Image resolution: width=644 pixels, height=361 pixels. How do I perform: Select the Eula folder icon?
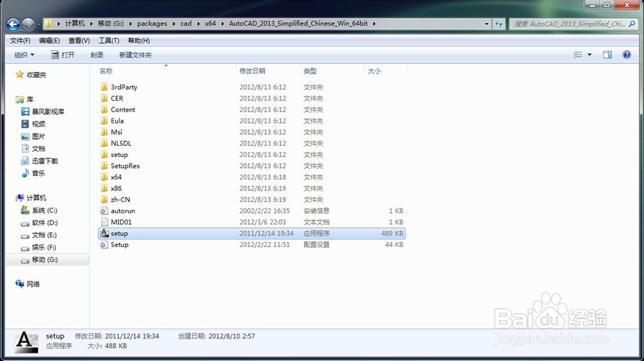click(104, 120)
